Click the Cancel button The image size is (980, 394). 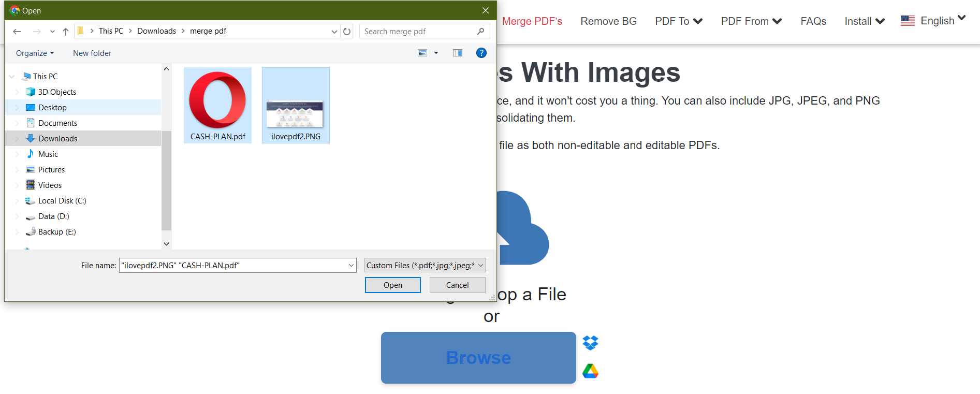click(x=458, y=285)
